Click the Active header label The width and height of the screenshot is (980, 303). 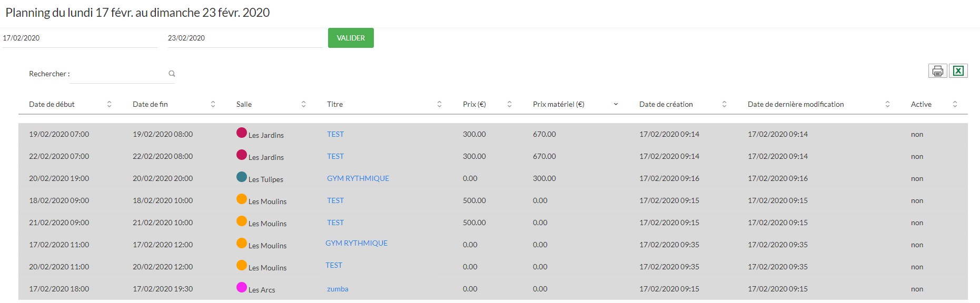click(921, 104)
